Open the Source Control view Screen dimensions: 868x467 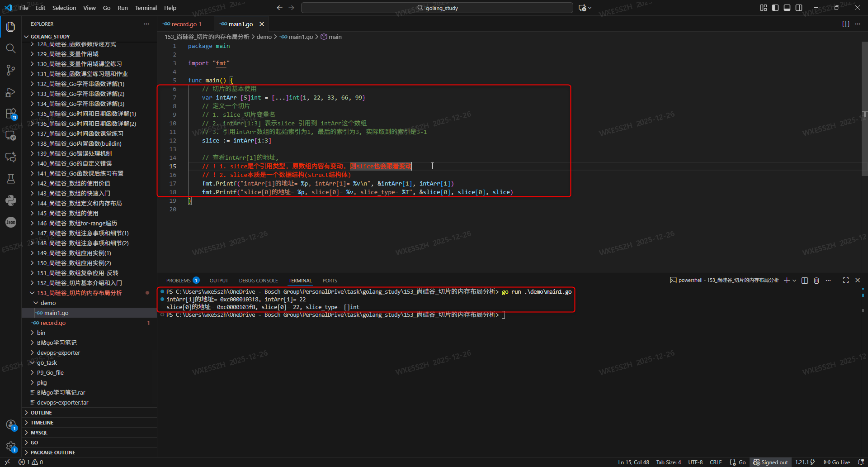[x=11, y=70]
